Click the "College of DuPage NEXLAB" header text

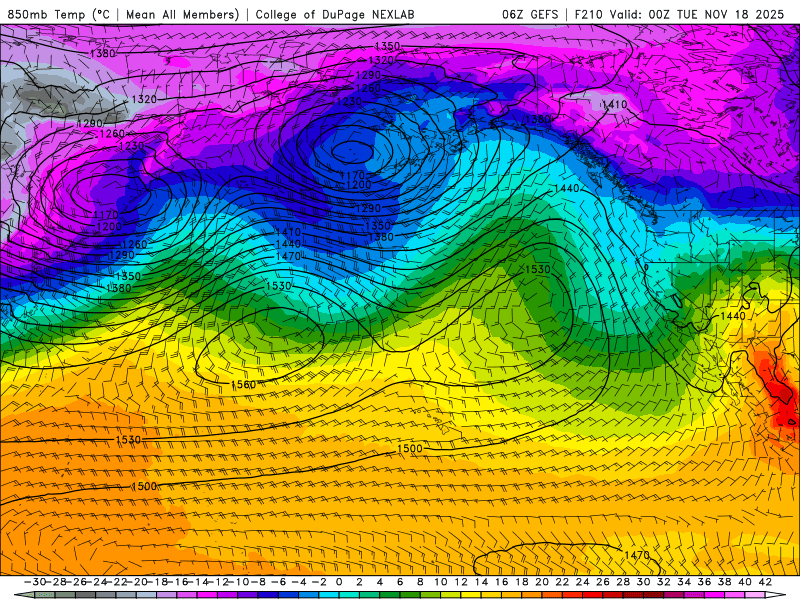coord(335,14)
